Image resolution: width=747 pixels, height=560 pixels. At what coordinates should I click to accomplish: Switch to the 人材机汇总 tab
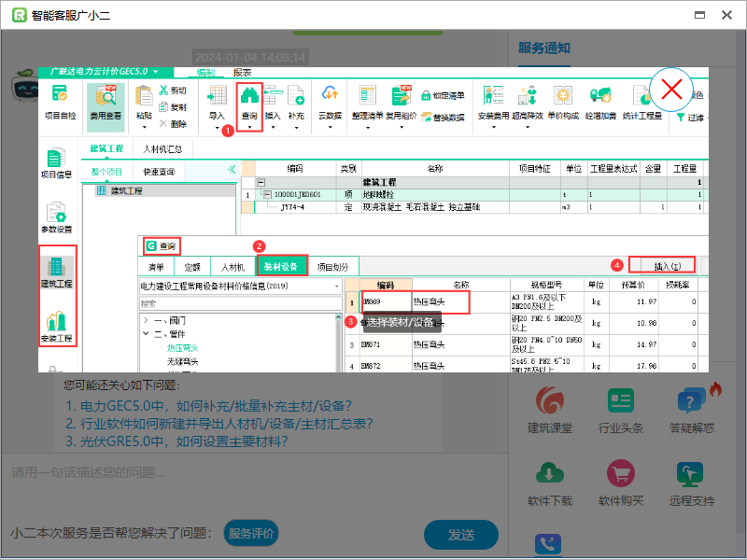(x=162, y=149)
